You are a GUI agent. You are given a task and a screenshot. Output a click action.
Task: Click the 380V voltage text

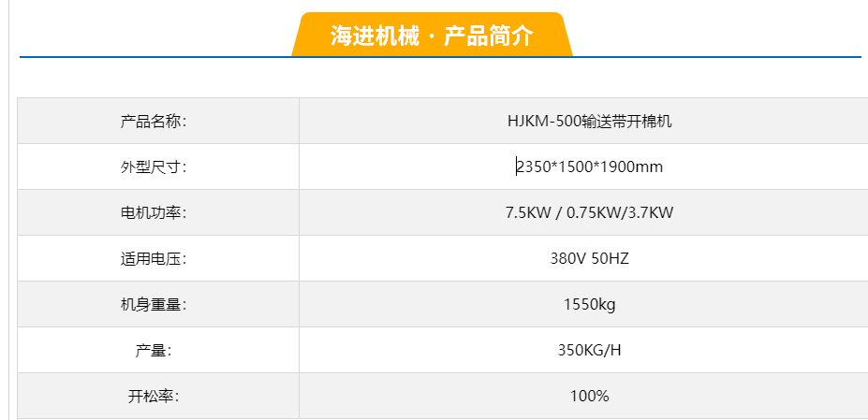point(568,258)
